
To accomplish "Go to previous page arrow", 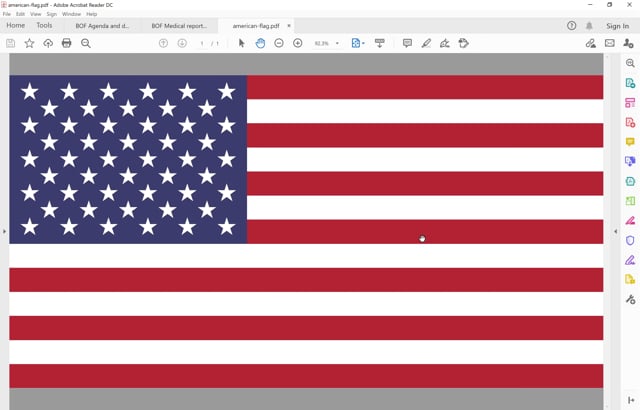I will (x=163, y=43).
